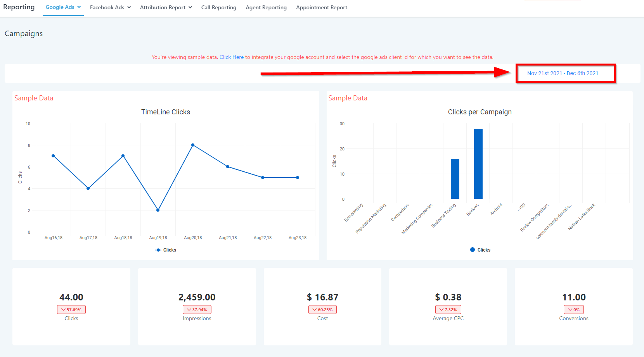Click the Reviews bar in campaign chart
644x357 pixels.
478,164
